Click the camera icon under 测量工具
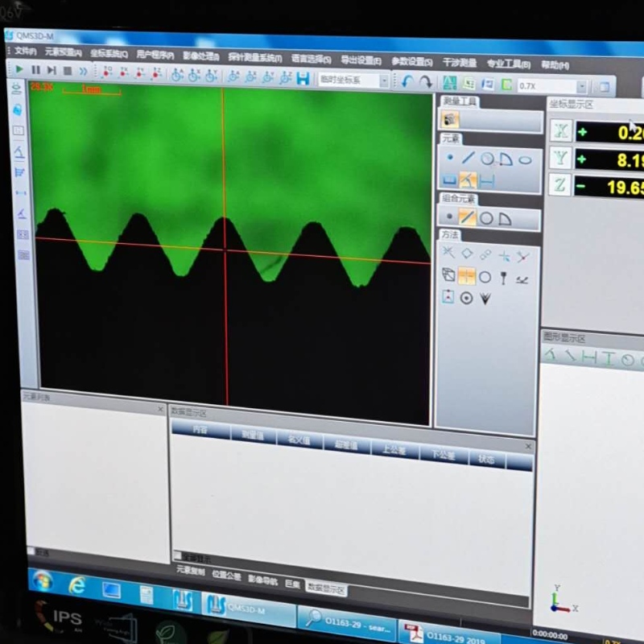 pos(451,120)
